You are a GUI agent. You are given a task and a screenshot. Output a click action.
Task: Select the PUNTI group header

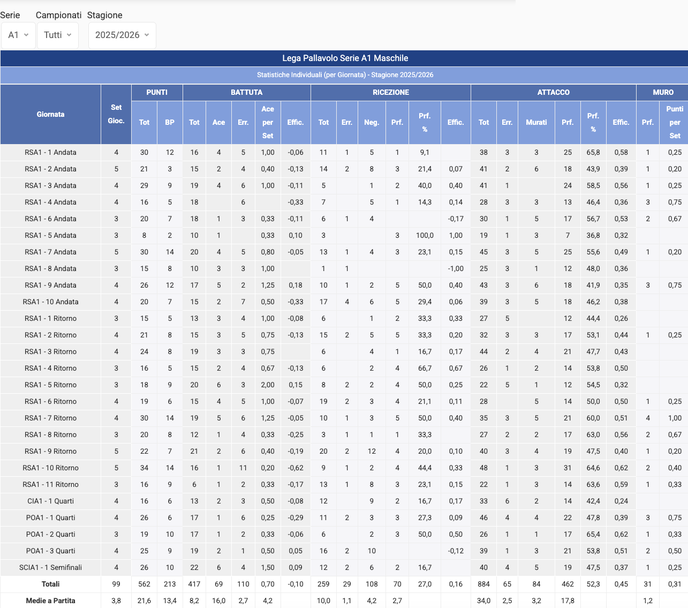156,92
